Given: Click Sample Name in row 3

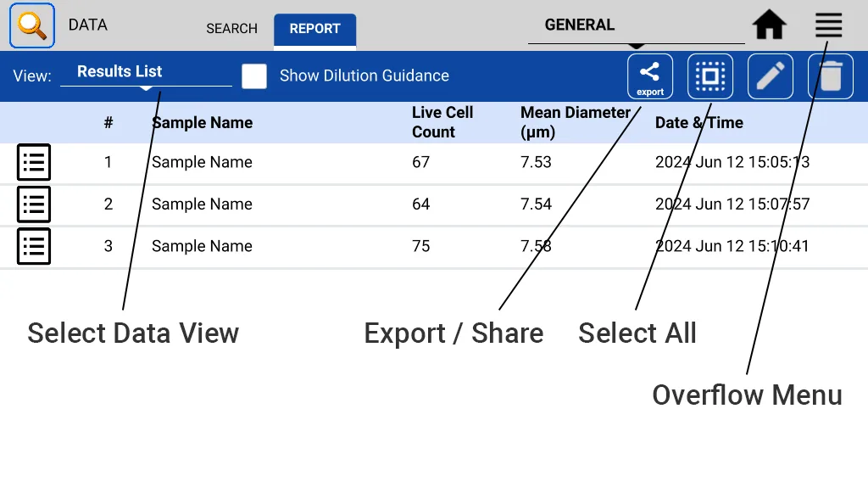Looking at the screenshot, I should click(202, 246).
